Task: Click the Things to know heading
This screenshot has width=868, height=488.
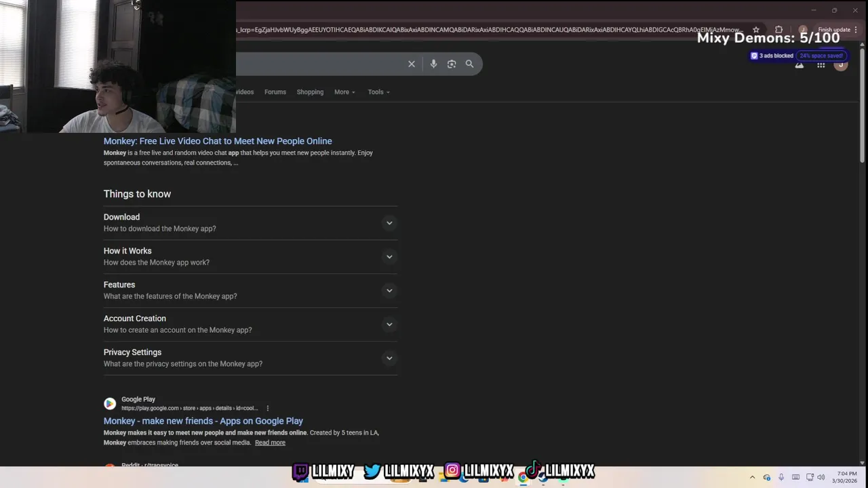Action: point(137,194)
